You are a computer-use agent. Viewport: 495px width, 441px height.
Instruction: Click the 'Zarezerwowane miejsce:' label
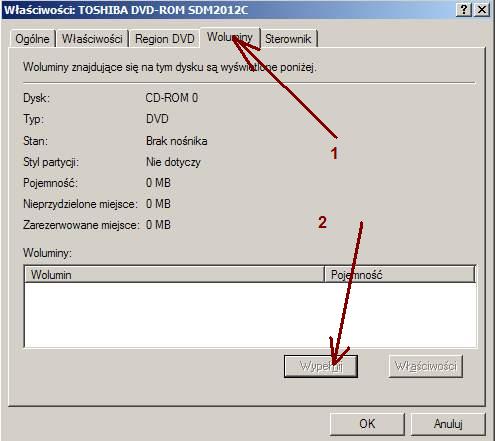tap(81, 225)
